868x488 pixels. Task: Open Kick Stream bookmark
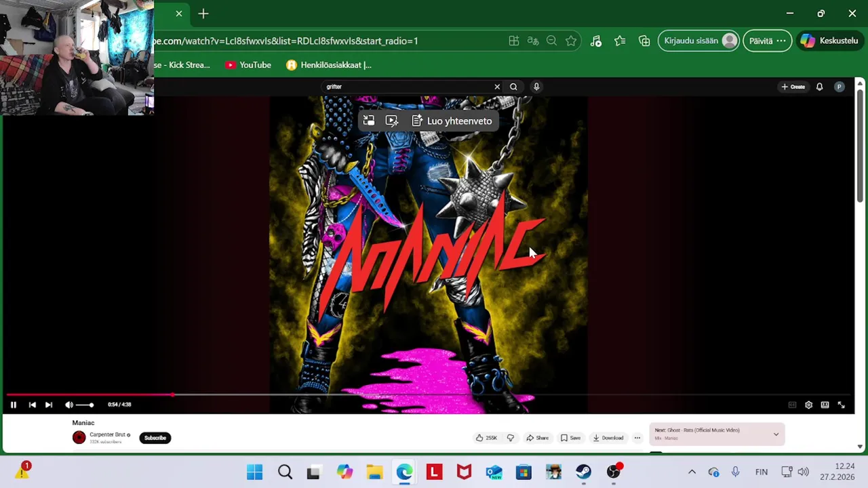[x=183, y=65]
